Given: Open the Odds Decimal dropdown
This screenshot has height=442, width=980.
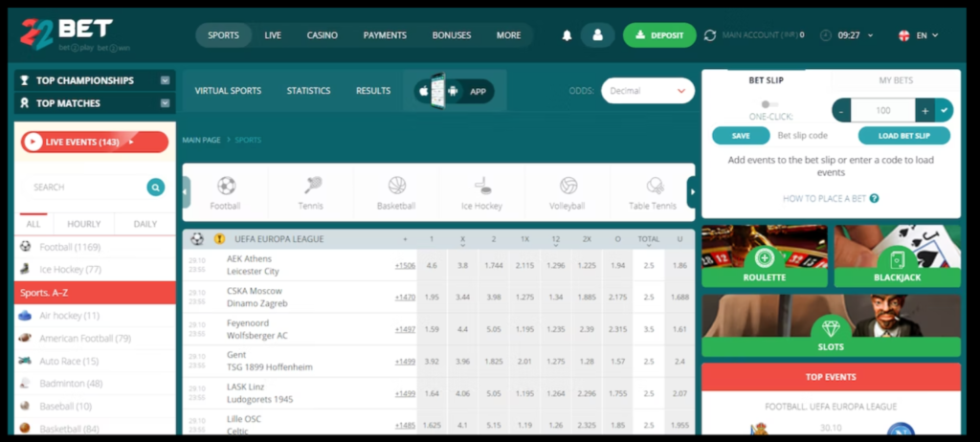Looking at the screenshot, I should pyautogui.click(x=648, y=91).
